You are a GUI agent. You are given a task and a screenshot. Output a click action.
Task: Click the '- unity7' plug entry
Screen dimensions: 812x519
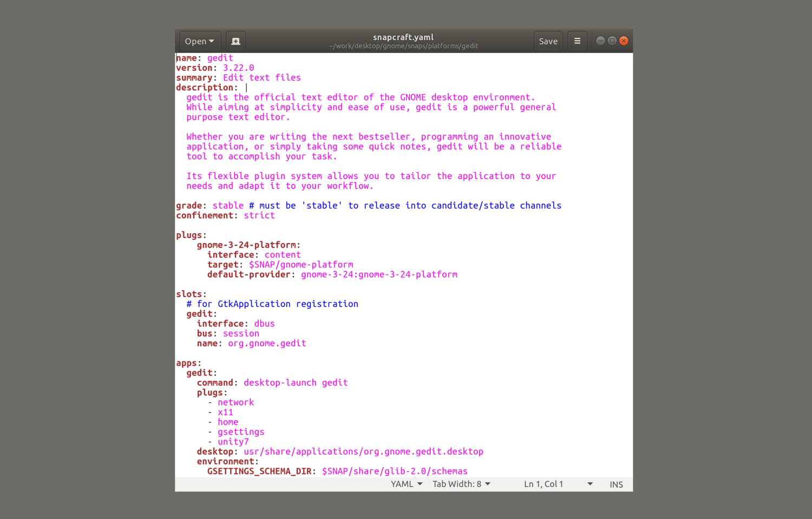click(228, 442)
